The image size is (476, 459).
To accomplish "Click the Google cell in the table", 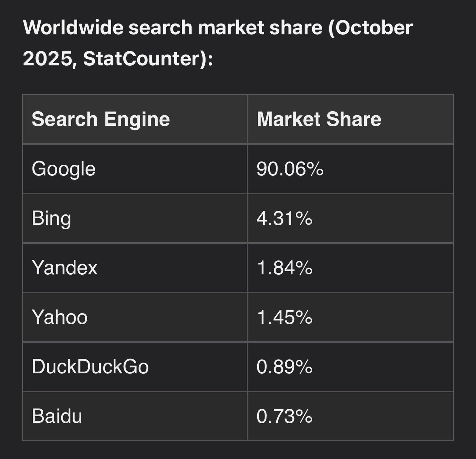I will pyautogui.click(x=64, y=169).
